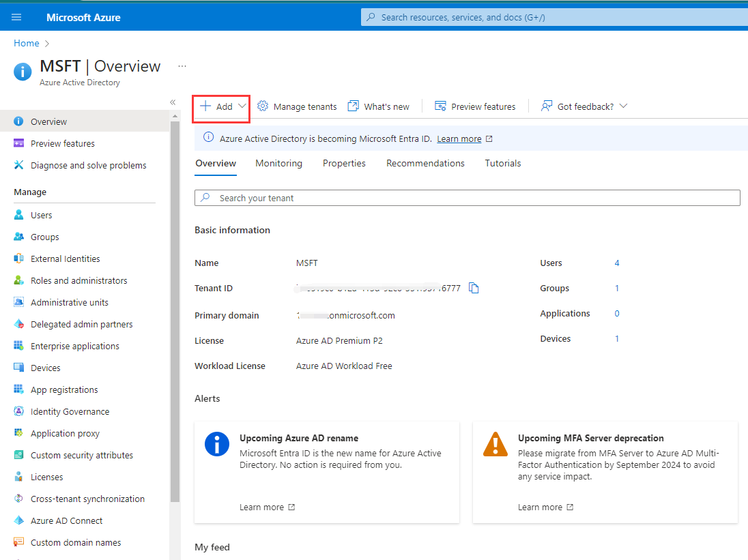Click the MSFT tenant name value
Image resolution: width=748 pixels, height=560 pixels.
[306, 263]
